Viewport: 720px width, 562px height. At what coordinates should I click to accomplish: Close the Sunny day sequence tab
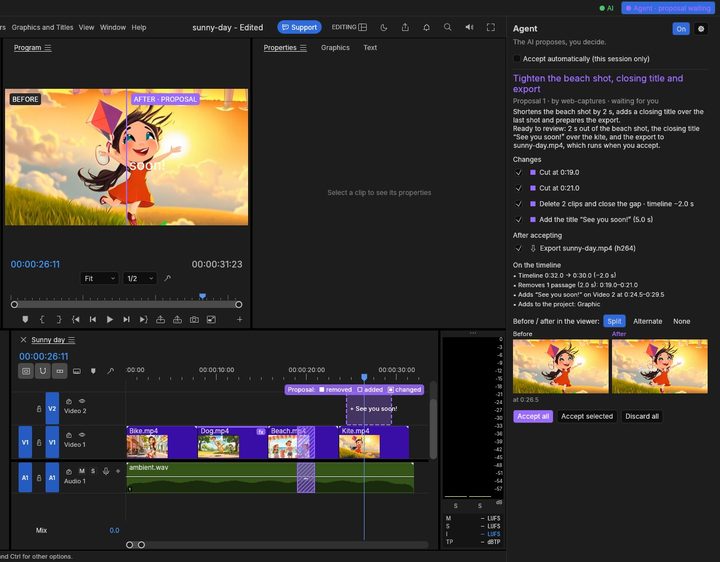pyautogui.click(x=23, y=340)
